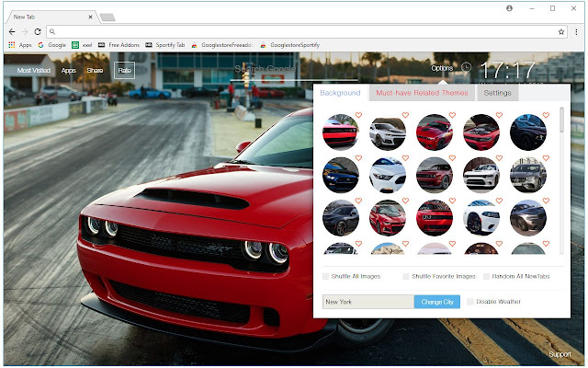
Task: Select the white Charger side thumbnail, third row
Action: click(481, 218)
